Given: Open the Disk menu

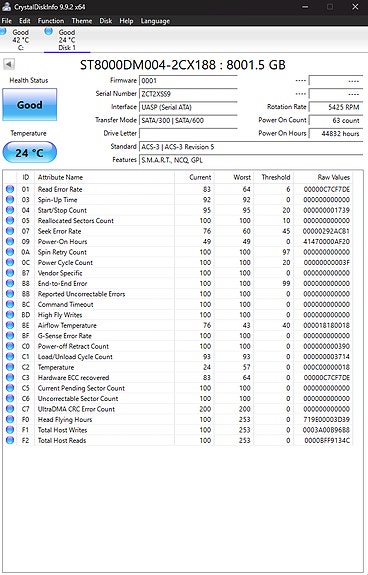Looking at the screenshot, I should [x=106, y=21].
